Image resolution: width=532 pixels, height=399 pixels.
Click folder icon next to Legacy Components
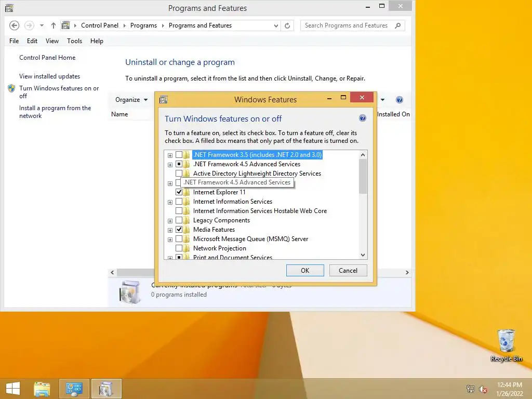point(187,220)
